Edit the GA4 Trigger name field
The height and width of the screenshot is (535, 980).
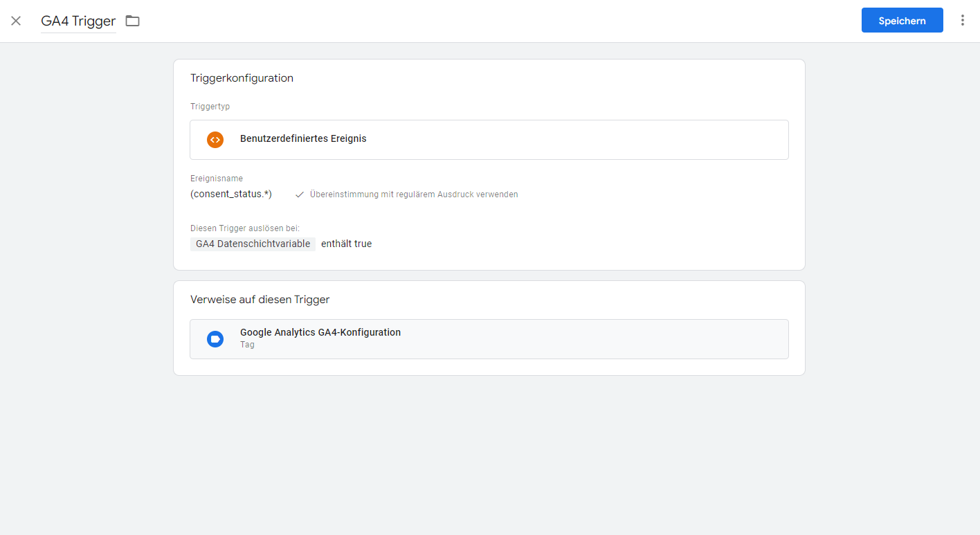click(78, 21)
